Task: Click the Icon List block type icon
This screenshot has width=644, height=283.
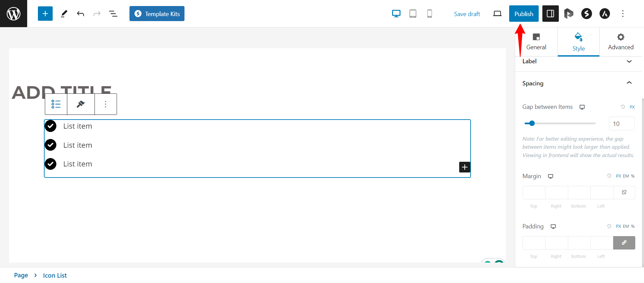Action: click(56, 104)
